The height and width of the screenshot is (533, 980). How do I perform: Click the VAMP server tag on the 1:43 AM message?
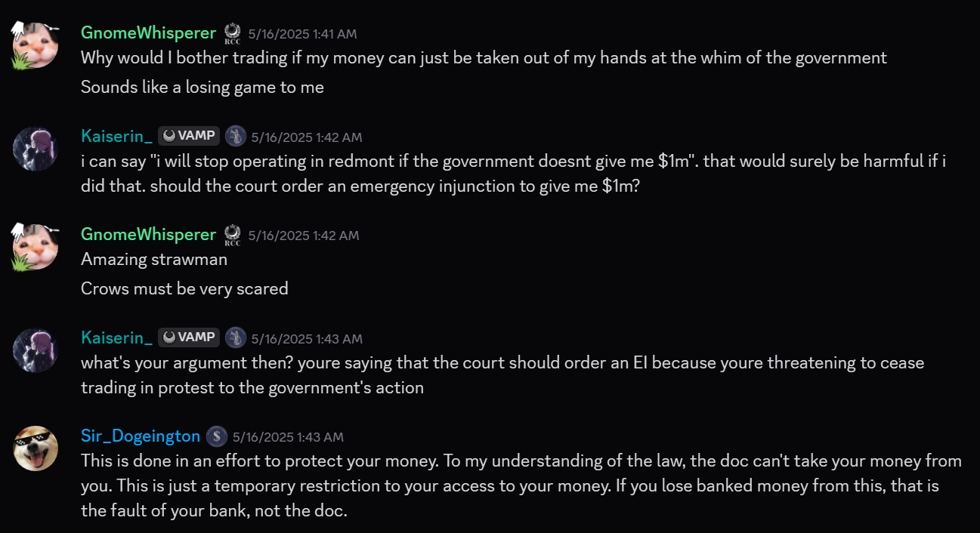click(189, 337)
